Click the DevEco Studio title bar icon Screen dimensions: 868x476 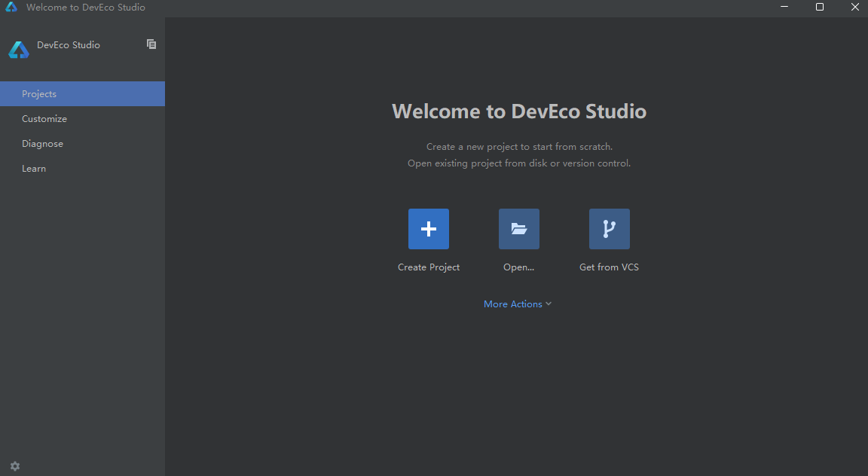click(11, 7)
